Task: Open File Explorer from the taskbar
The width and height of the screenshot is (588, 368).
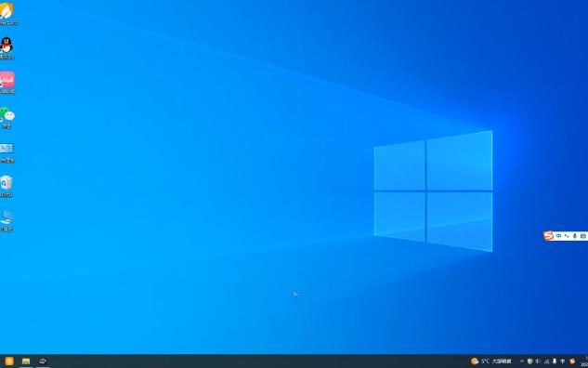Action: (x=26, y=361)
